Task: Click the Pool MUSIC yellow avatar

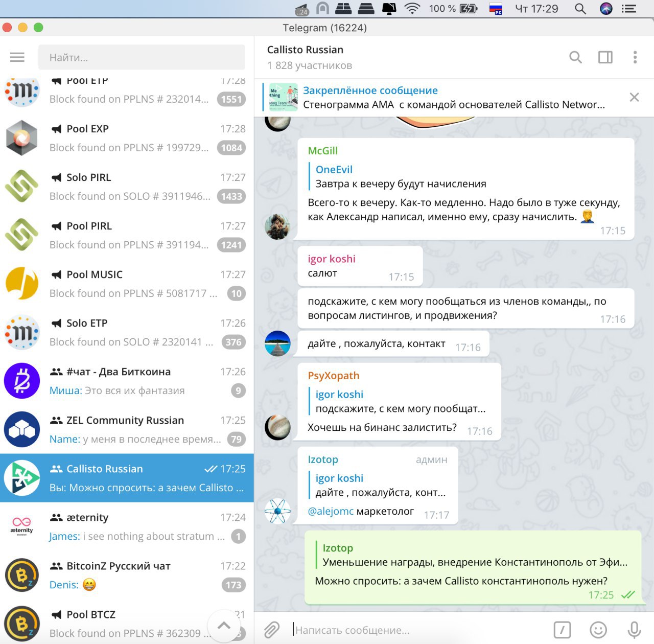Action: point(22,284)
